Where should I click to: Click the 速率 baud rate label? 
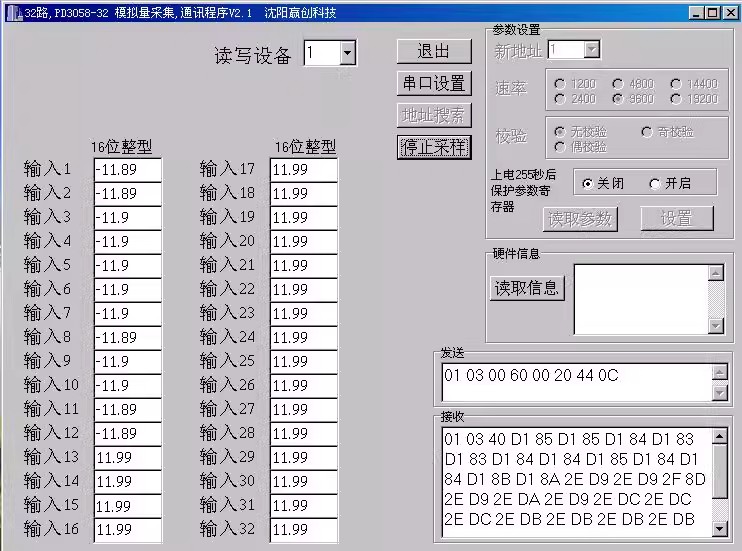(x=511, y=89)
